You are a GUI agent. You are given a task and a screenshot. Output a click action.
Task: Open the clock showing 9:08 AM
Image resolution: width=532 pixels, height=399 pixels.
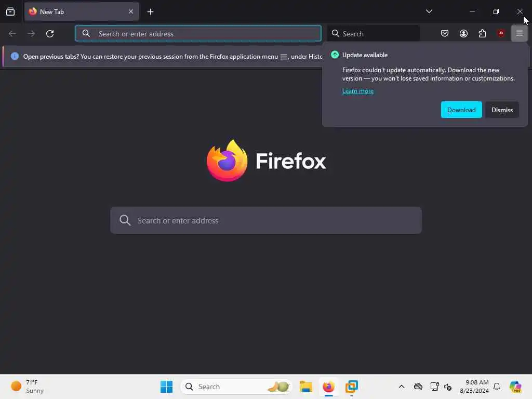pyautogui.click(x=474, y=387)
